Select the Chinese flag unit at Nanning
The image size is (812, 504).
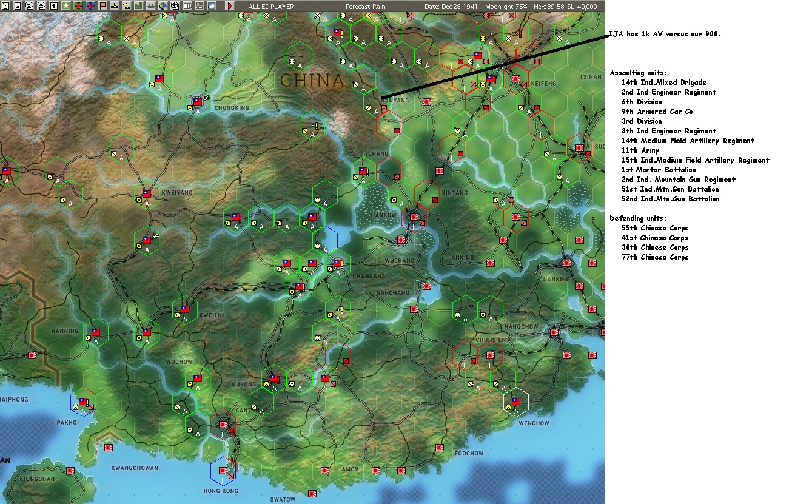click(95, 332)
